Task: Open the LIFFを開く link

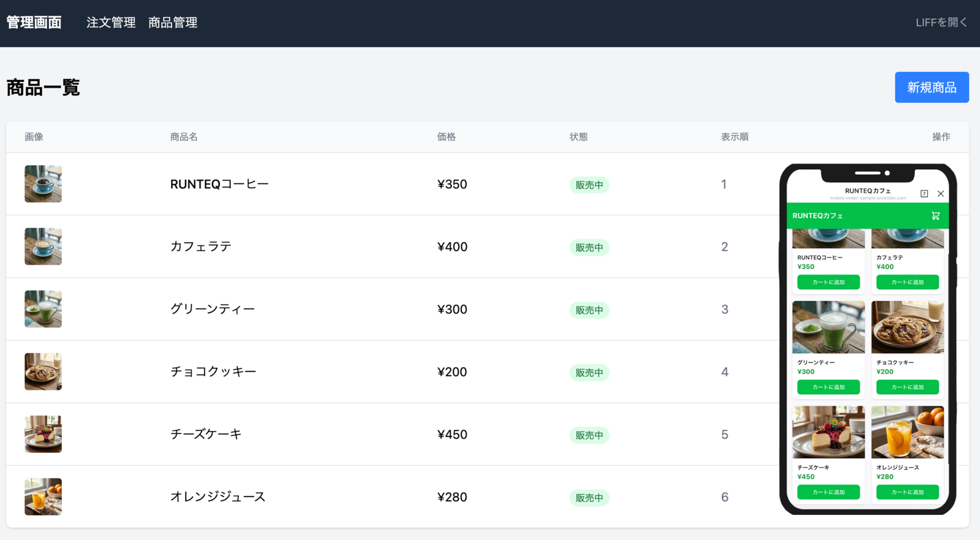Action: coord(941,22)
